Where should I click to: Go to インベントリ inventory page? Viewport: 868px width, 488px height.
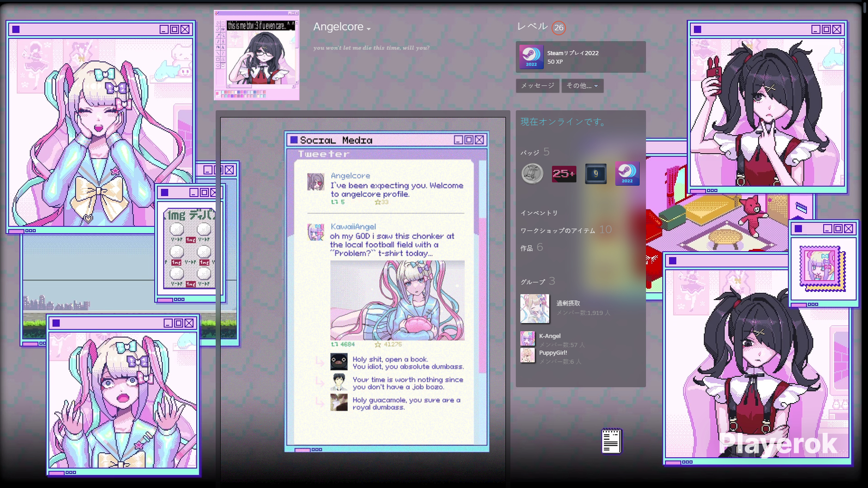click(539, 213)
